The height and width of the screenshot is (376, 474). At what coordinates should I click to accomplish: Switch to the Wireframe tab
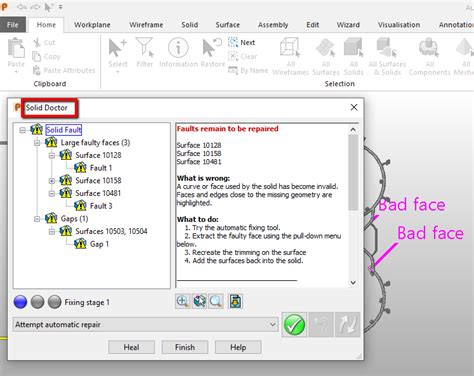point(146,25)
